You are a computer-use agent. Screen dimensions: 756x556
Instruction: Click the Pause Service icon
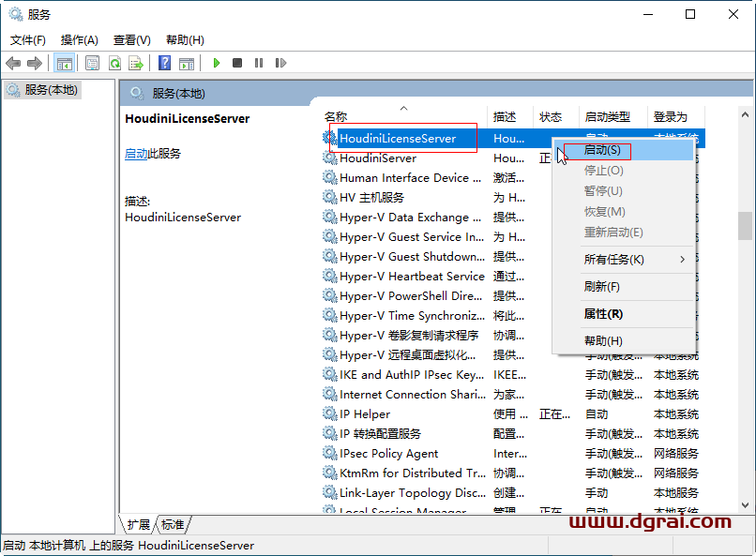click(x=259, y=63)
